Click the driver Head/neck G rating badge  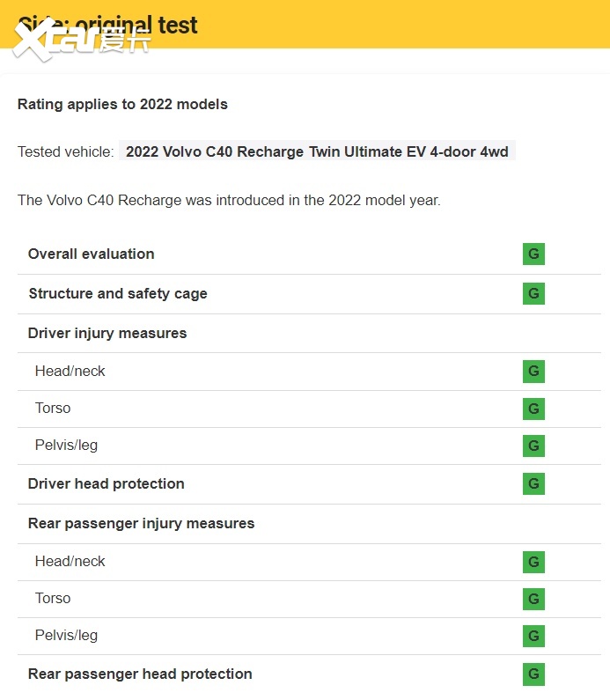click(x=533, y=372)
